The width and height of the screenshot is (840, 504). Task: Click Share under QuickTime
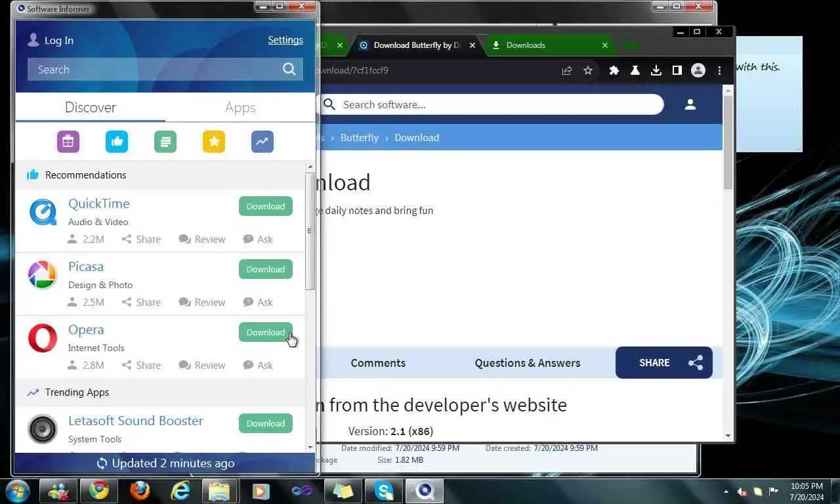[x=141, y=240]
